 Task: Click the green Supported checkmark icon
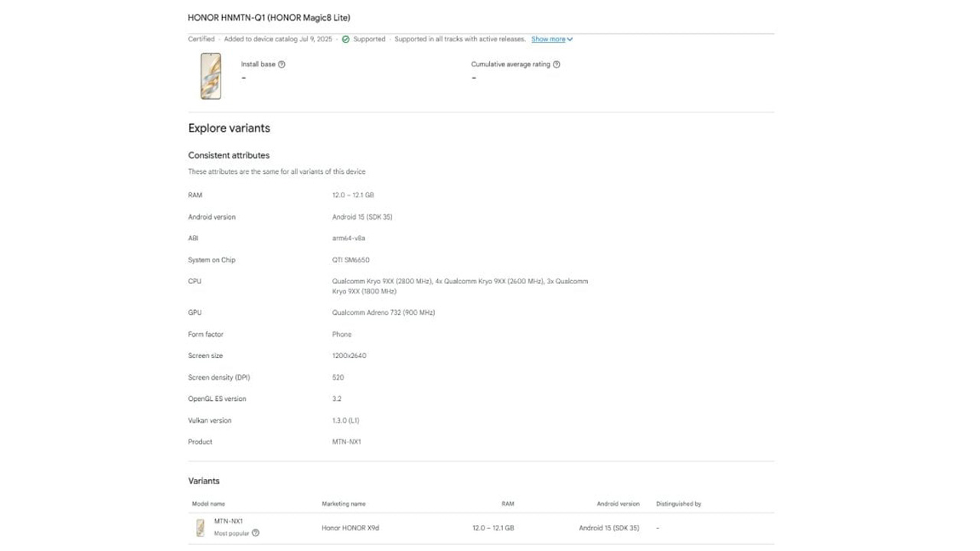tap(346, 39)
